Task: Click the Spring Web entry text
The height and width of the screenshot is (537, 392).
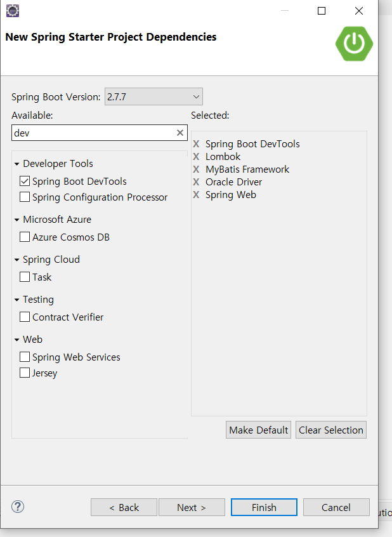Action: 231,195
